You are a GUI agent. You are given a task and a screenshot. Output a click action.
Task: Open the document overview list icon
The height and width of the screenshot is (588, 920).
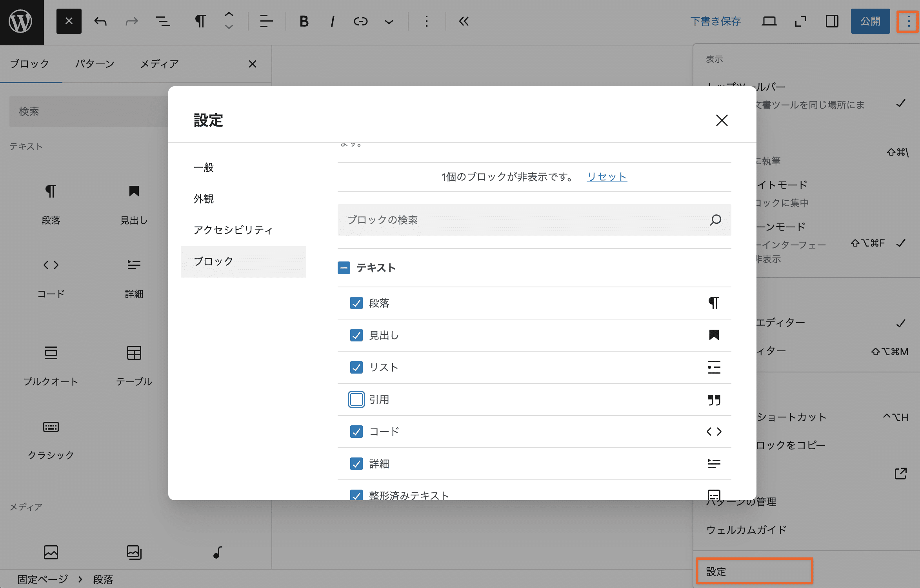(163, 21)
